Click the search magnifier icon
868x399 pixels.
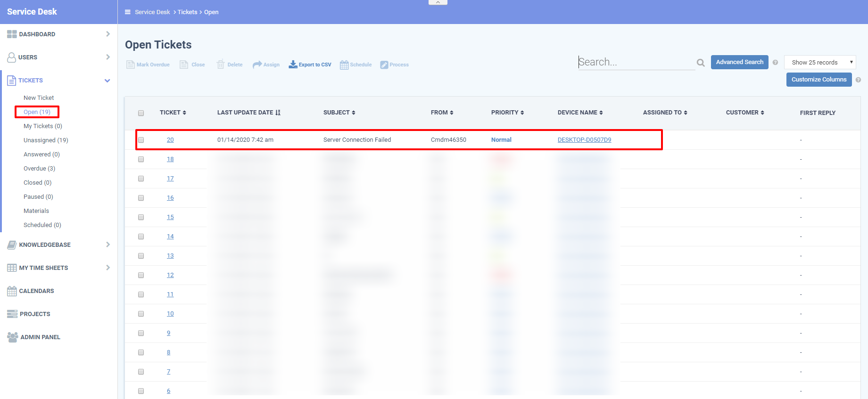pyautogui.click(x=701, y=63)
